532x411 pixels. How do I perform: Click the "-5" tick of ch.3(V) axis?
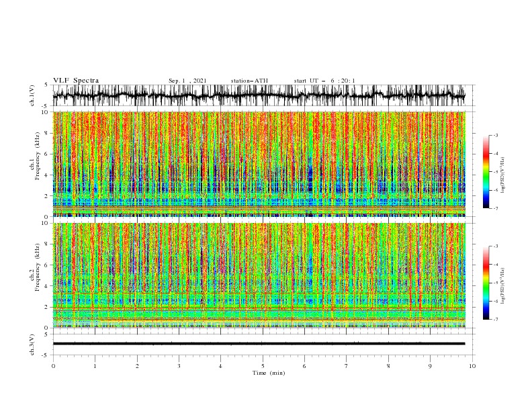click(46, 355)
